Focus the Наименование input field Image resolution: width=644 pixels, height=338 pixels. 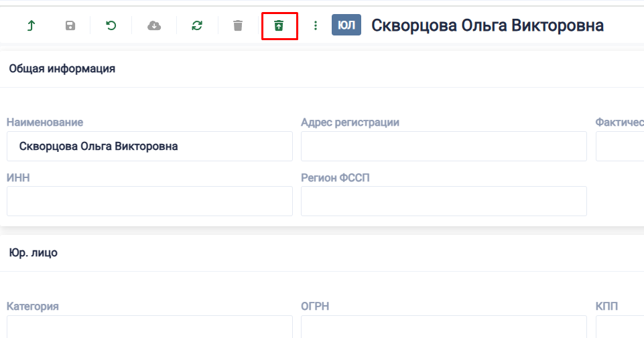click(x=149, y=146)
